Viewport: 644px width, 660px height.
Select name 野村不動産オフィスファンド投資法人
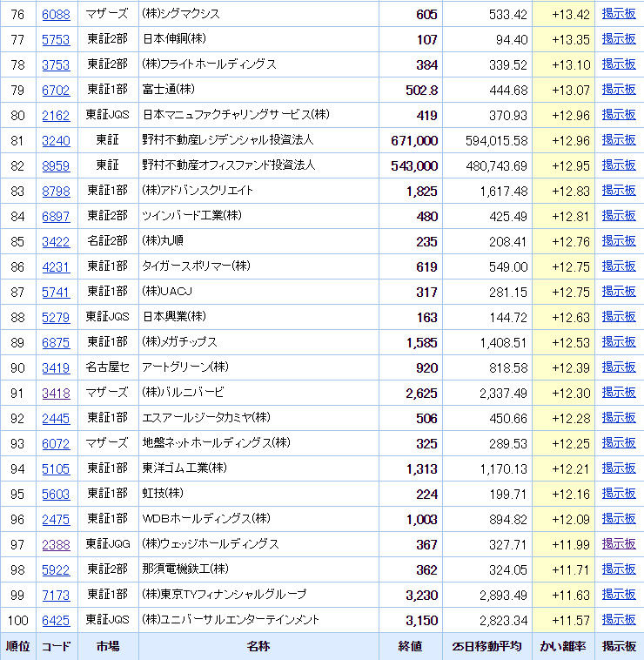pos(229,165)
